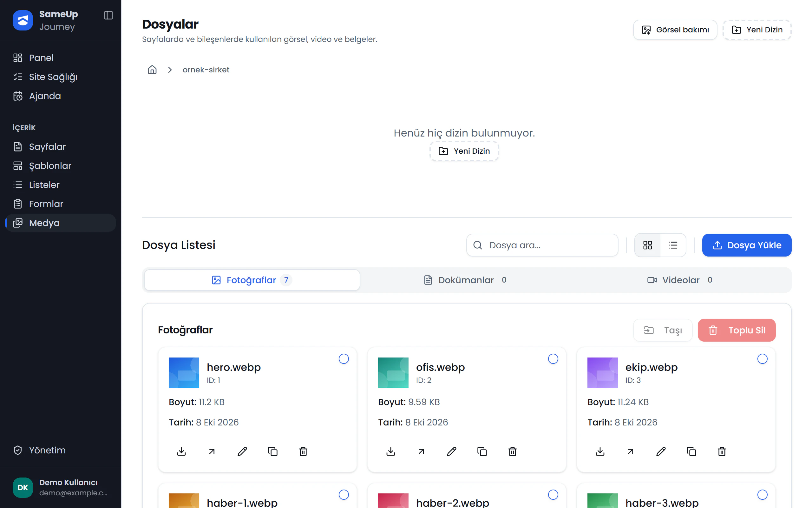Download ofis.webp file
Viewport: 812px width, 508px height.
coord(391,451)
